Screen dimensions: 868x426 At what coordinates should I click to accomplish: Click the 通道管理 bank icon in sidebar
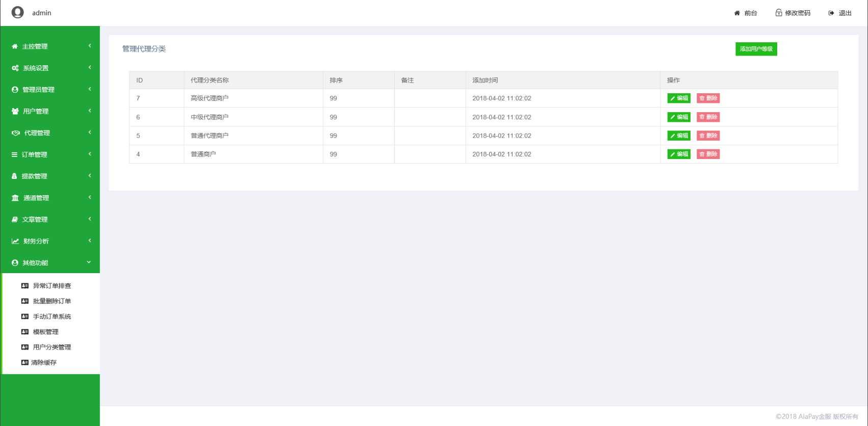click(x=15, y=198)
